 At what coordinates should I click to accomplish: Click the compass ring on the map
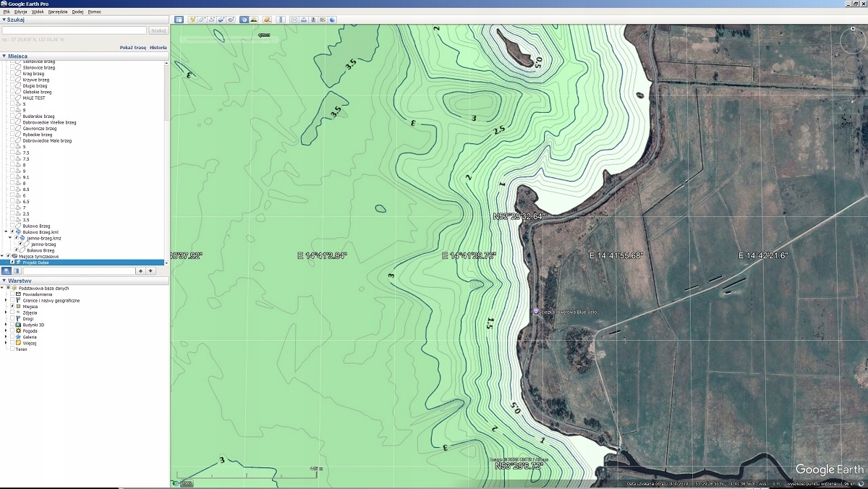(853, 40)
